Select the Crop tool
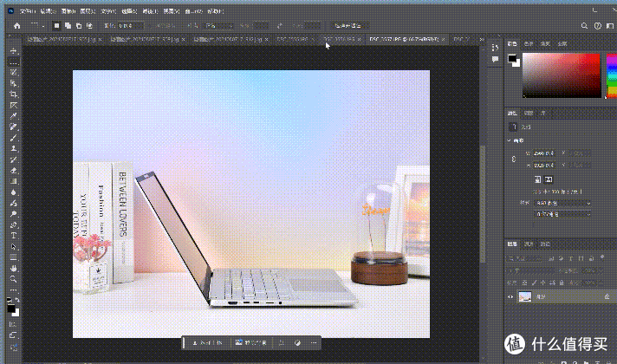This screenshot has width=617, height=364. [x=13, y=94]
